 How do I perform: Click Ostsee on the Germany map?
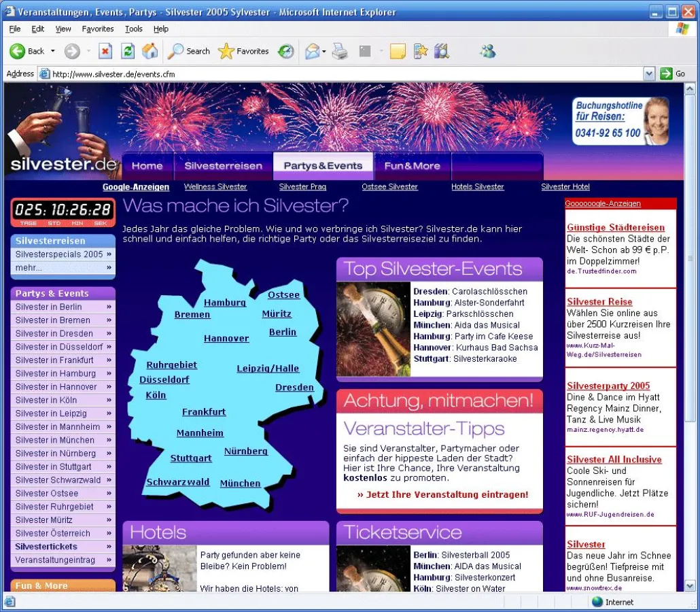(283, 295)
